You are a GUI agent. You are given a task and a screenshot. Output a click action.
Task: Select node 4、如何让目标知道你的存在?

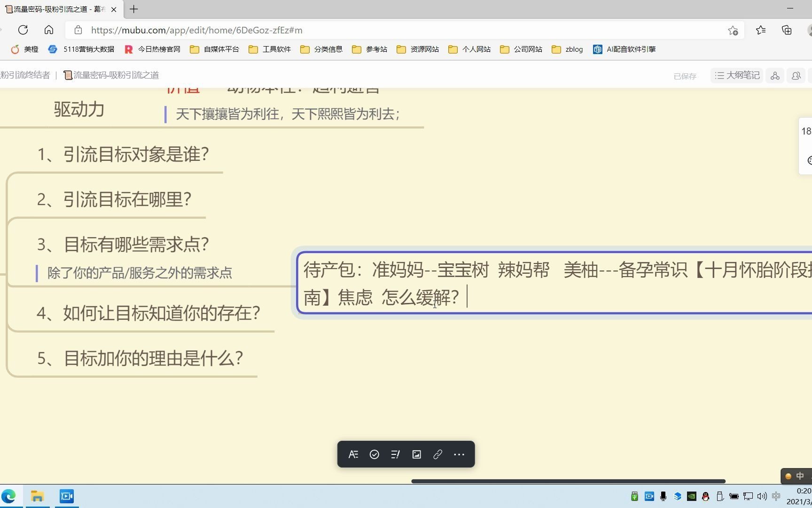[148, 313]
